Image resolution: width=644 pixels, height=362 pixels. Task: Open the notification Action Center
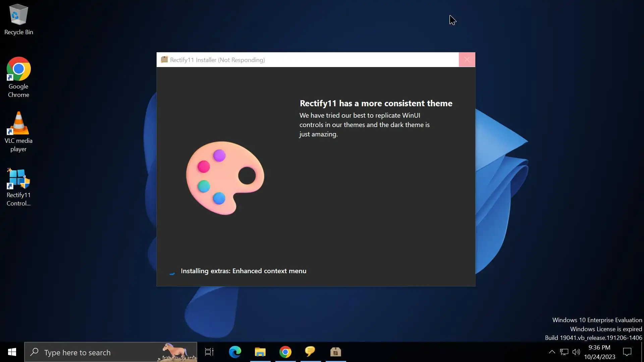pyautogui.click(x=627, y=352)
